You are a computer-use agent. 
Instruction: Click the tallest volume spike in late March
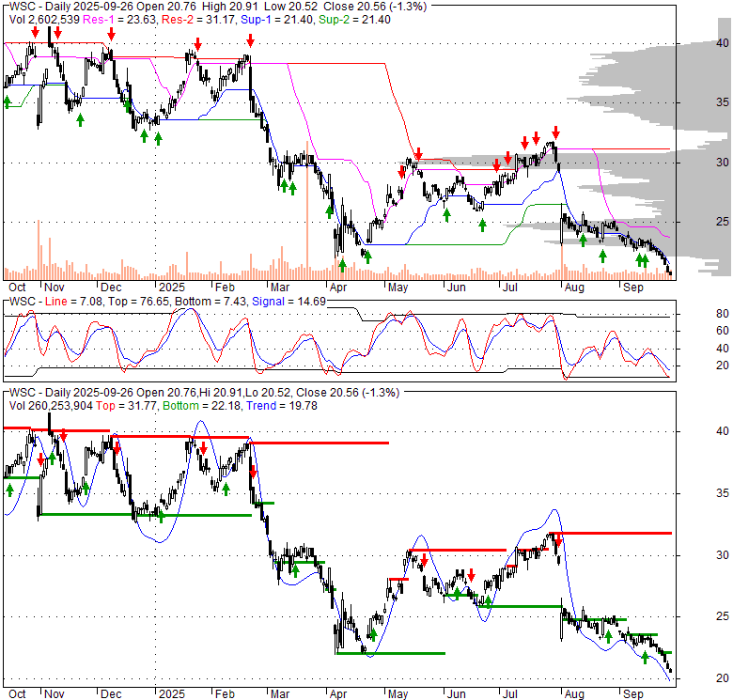point(307,210)
